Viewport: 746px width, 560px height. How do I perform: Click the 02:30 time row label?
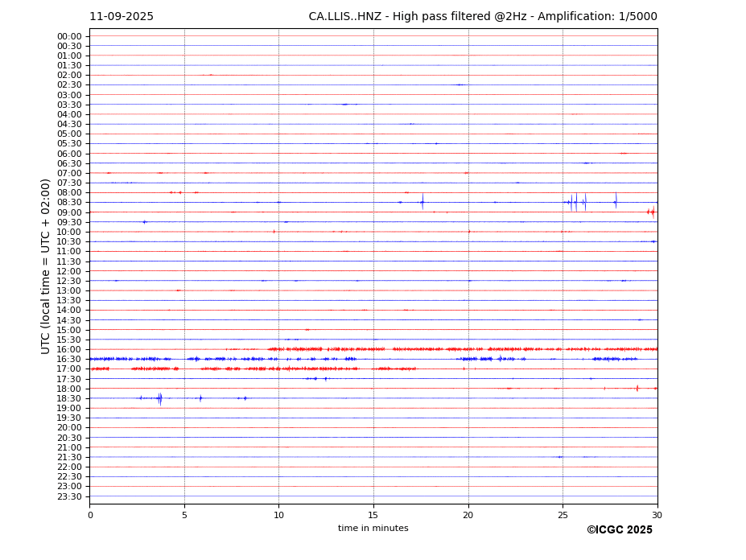point(69,85)
